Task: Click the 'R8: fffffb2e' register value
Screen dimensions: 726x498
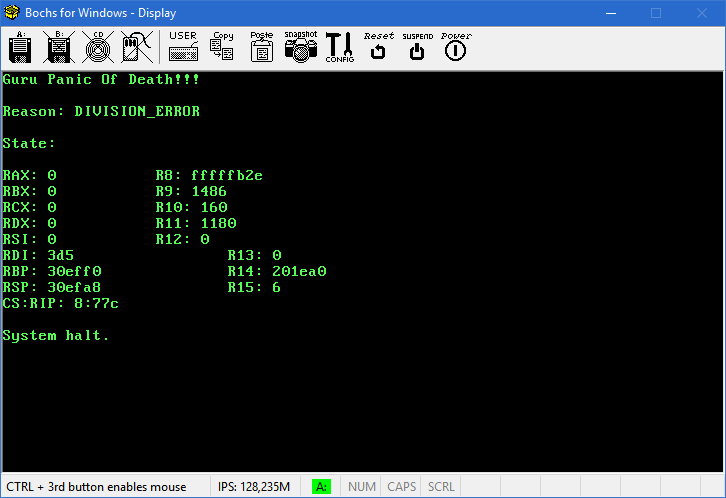Action: [x=209, y=175]
